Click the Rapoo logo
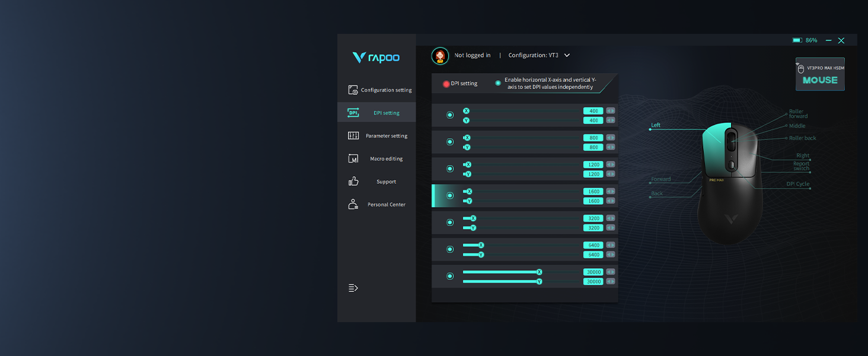 tap(376, 58)
